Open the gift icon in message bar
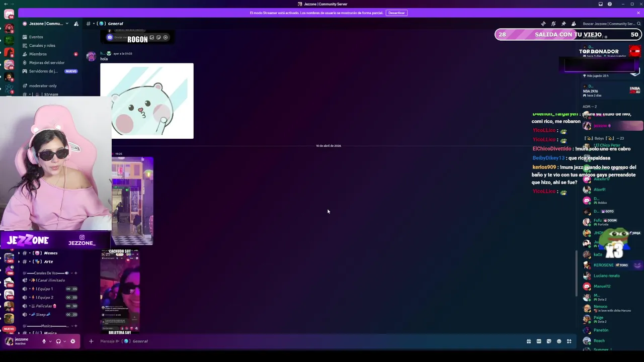644x362 pixels. 529,341
